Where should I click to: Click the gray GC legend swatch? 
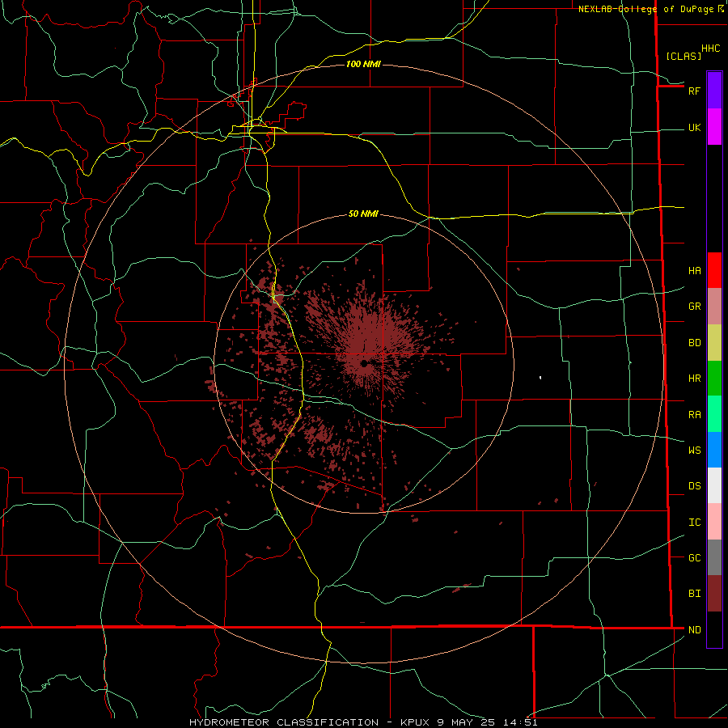pos(714,557)
